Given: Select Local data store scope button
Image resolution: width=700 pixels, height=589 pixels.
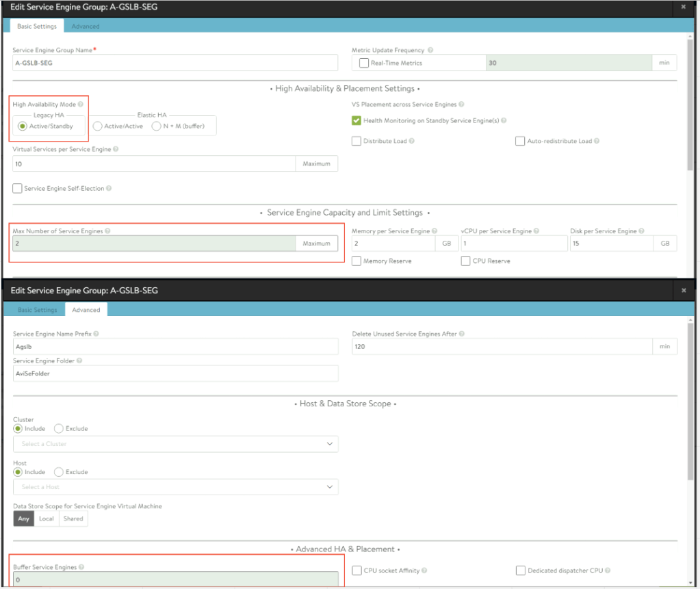Looking at the screenshot, I should point(47,519).
